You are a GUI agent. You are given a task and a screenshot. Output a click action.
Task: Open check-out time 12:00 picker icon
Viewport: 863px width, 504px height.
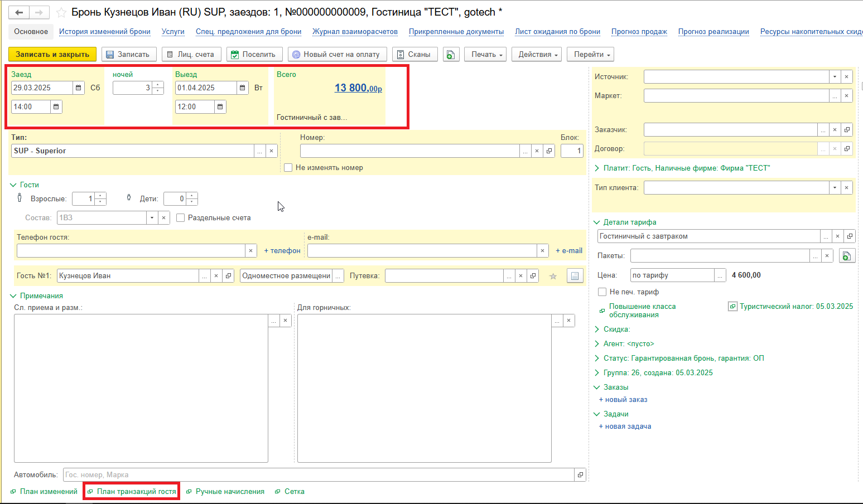220,106
